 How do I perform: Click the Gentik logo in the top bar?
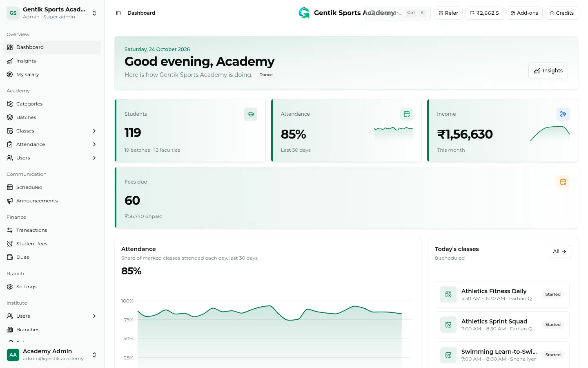(304, 13)
